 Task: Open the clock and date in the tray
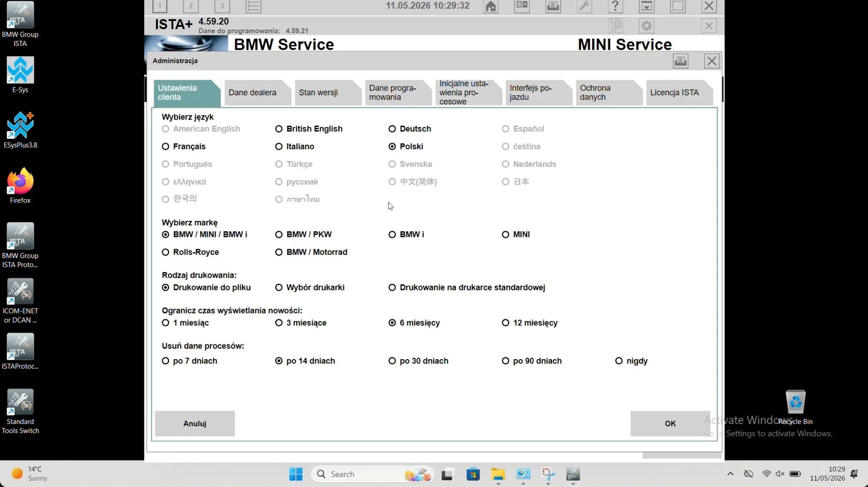coord(827,474)
